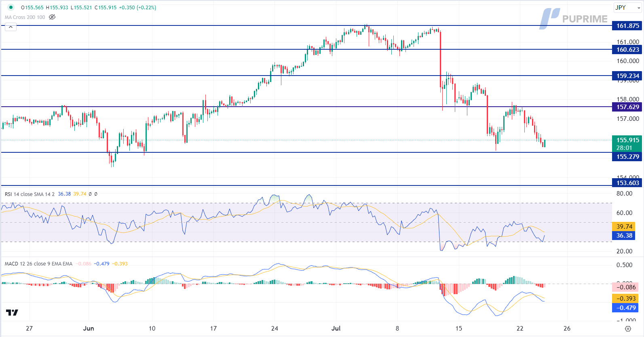The width and height of the screenshot is (644, 337).
Task: Collapse the indicator legend with the chevron
Action: 11,27
